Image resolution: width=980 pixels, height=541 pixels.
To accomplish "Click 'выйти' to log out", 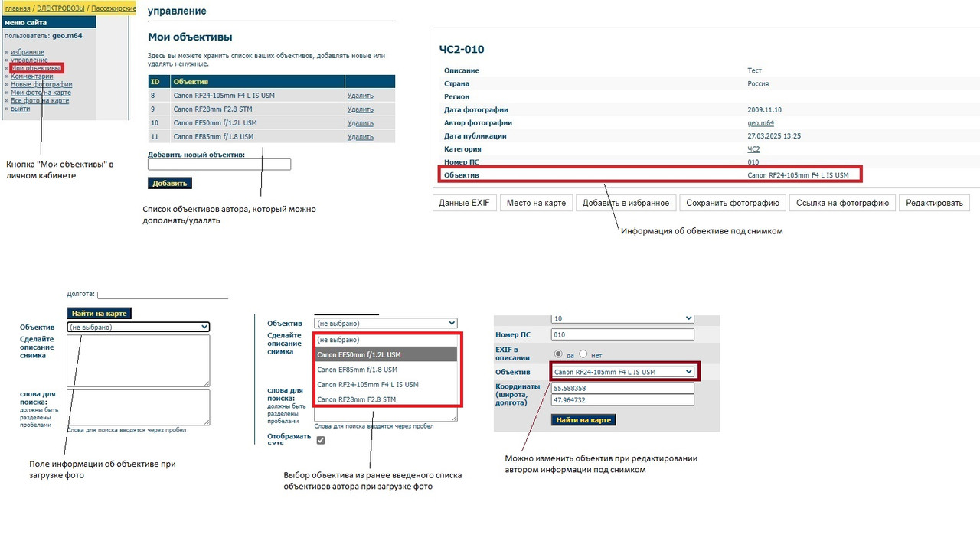I will pos(21,109).
